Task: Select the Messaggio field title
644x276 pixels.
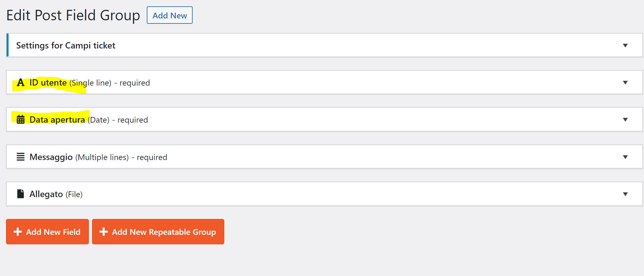Action: pos(51,157)
